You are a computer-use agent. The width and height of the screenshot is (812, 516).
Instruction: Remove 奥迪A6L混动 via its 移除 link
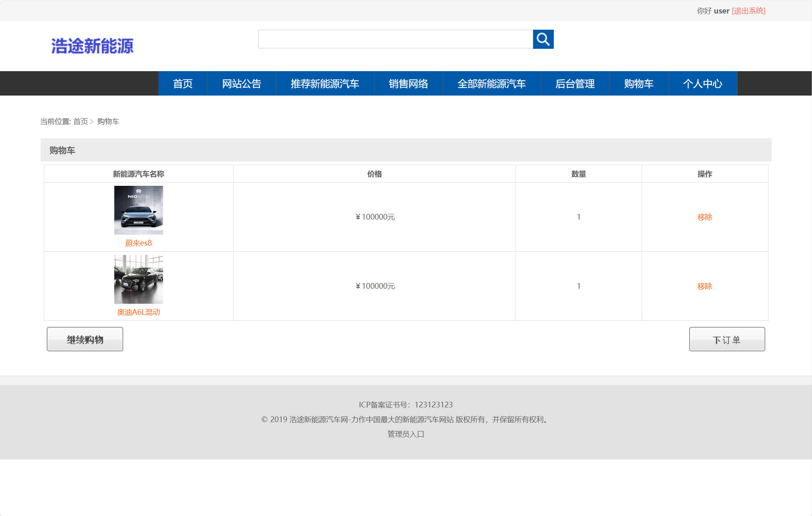pos(705,286)
